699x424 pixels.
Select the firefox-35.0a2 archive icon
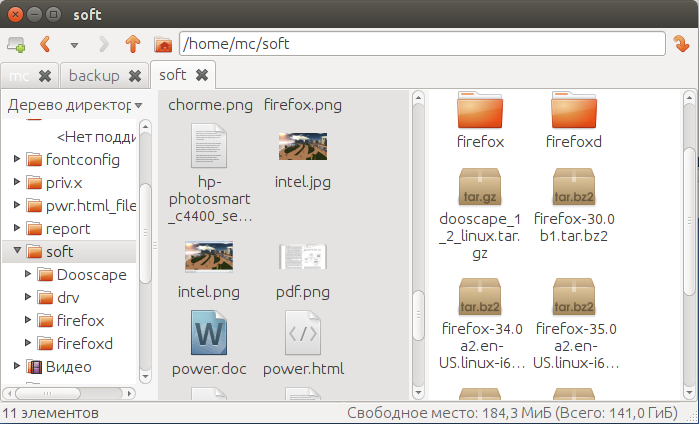click(574, 297)
